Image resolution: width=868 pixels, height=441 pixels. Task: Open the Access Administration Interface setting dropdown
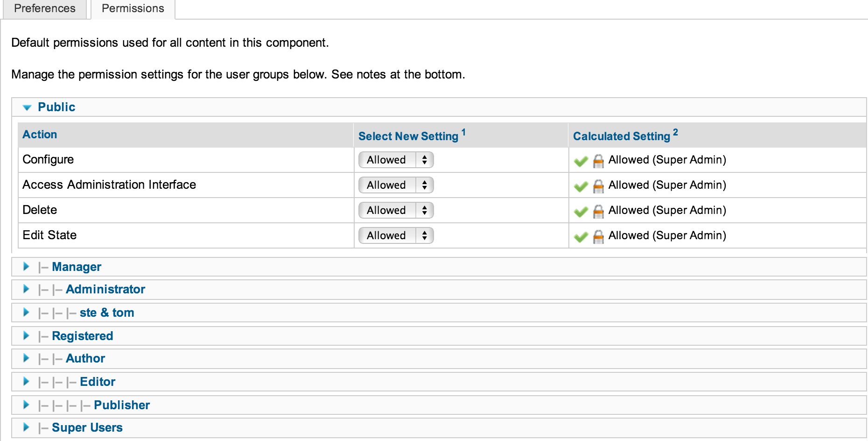point(396,185)
